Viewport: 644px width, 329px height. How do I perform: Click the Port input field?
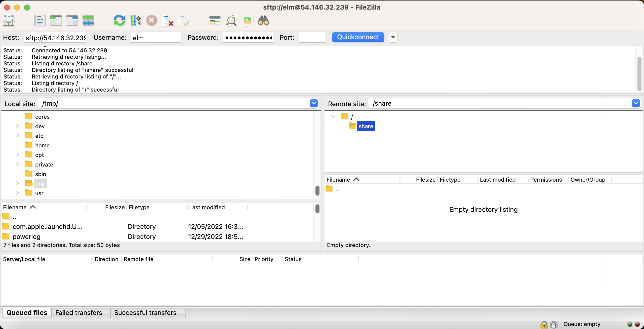pyautogui.click(x=312, y=37)
